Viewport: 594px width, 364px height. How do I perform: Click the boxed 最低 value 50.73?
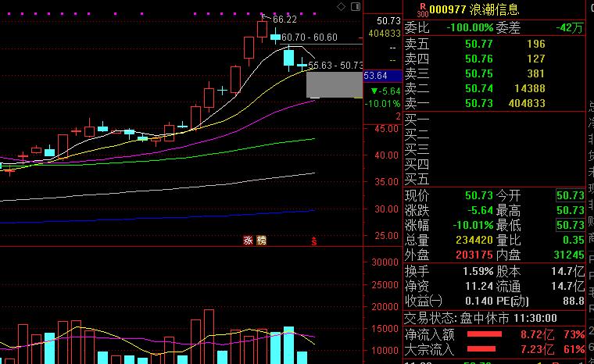click(570, 226)
